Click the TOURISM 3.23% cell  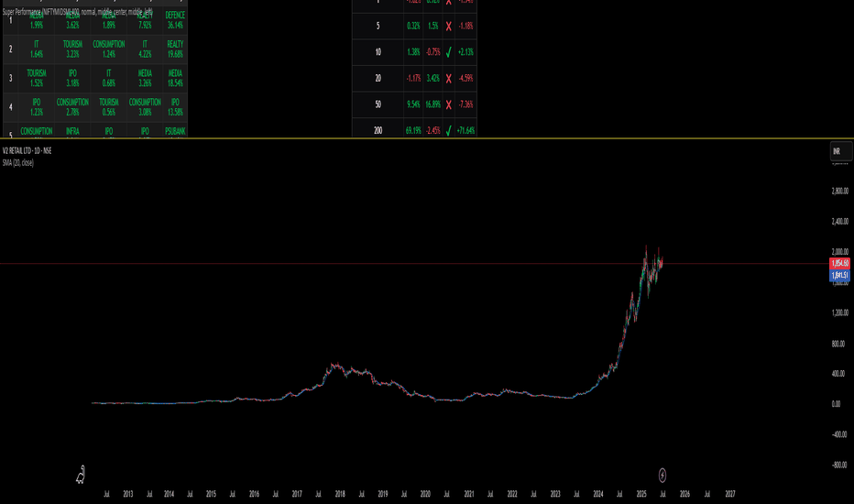point(72,49)
